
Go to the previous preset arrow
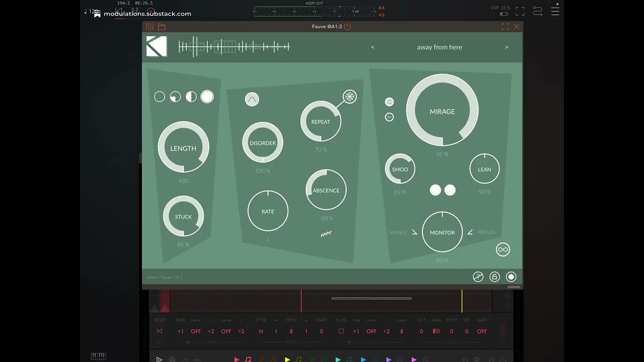[x=372, y=47]
